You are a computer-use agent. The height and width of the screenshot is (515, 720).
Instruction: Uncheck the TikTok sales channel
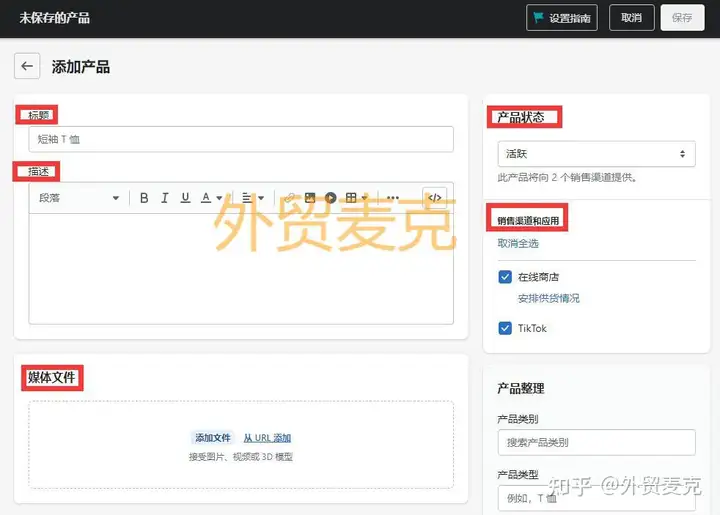coord(505,328)
